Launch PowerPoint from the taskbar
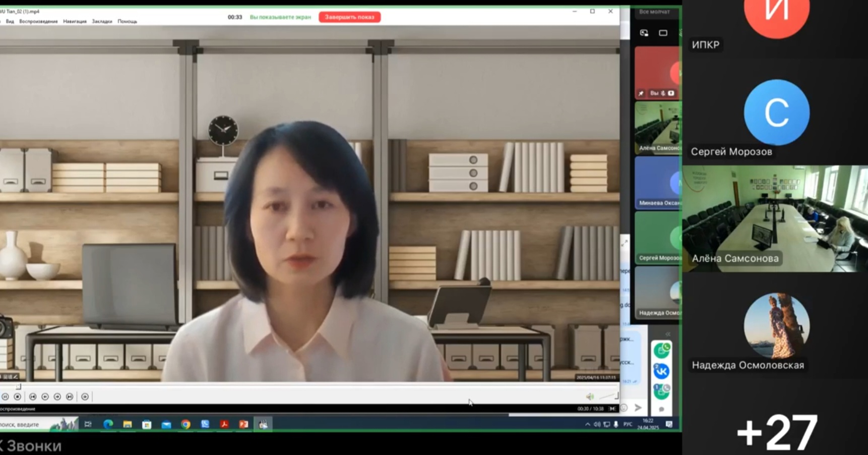 pos(243,425)
